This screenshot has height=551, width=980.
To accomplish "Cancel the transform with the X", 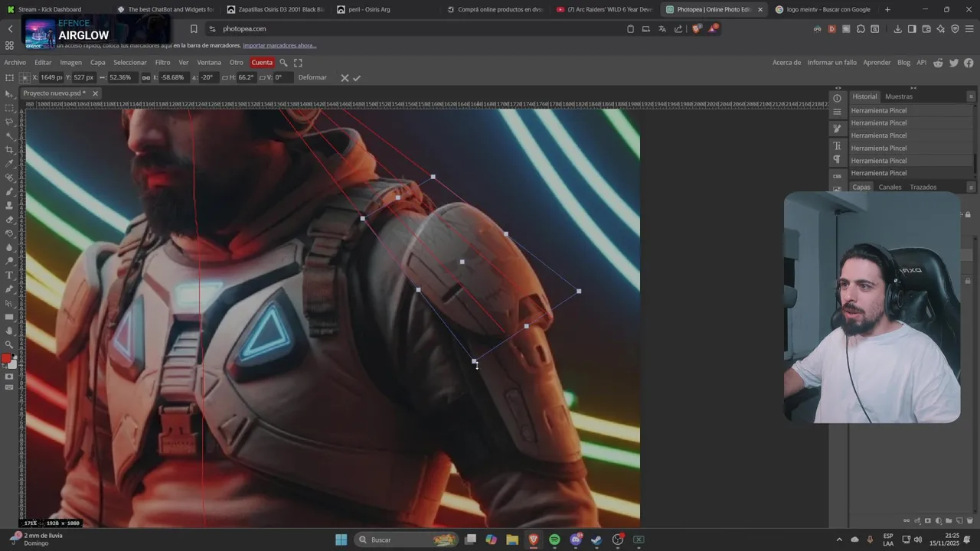I will tap(345, 77).
